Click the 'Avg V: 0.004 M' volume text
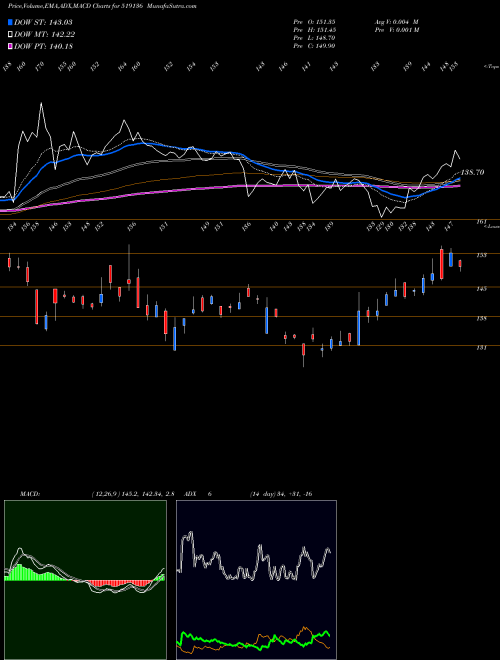 click(396, 21)
